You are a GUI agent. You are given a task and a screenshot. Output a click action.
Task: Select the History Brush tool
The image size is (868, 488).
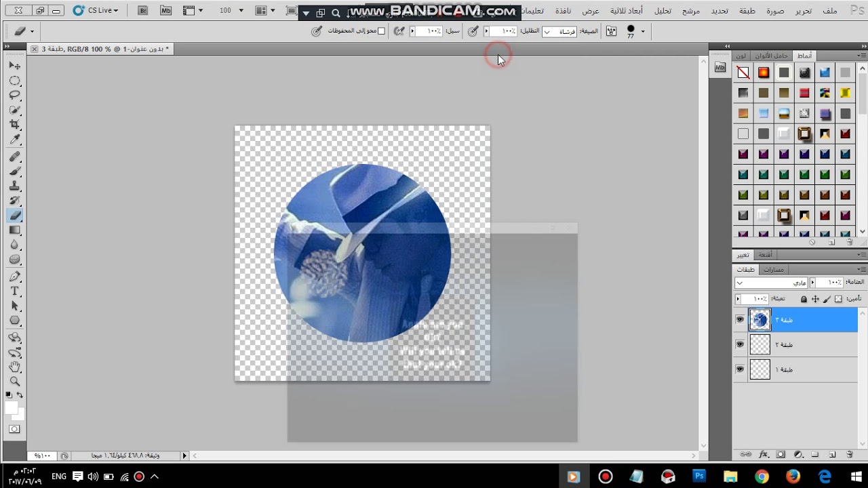[x=15, y=201]
